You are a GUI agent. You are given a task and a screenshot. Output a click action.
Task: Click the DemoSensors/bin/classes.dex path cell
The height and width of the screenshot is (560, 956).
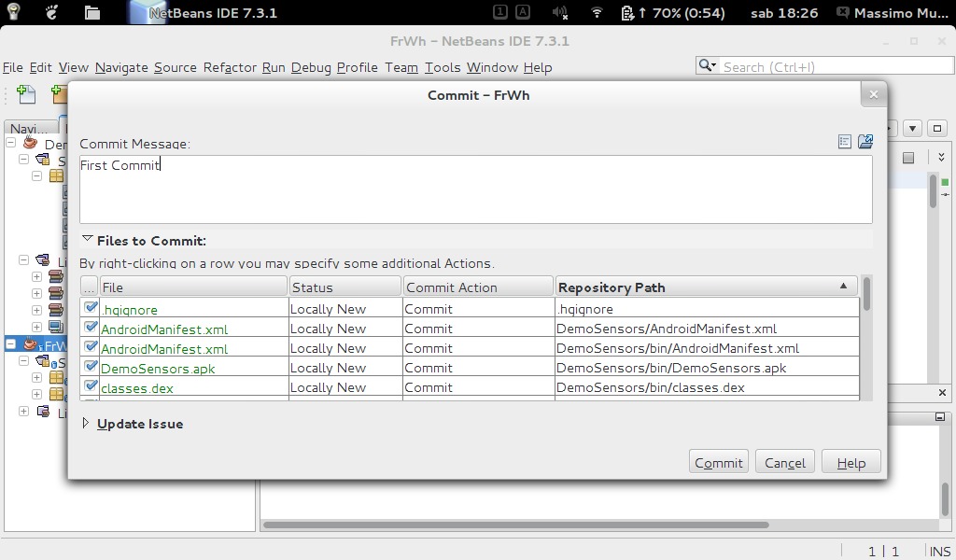707,387
